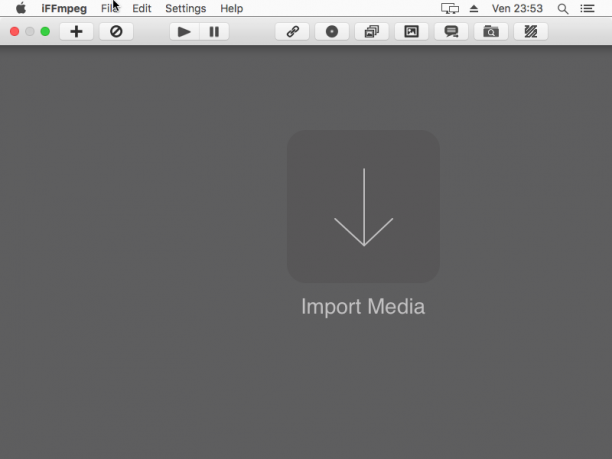Image resolution: width=612 pixels, height=459 pixels.
Task: Click the plus icon to add media
Action: [x=76, y=32]
